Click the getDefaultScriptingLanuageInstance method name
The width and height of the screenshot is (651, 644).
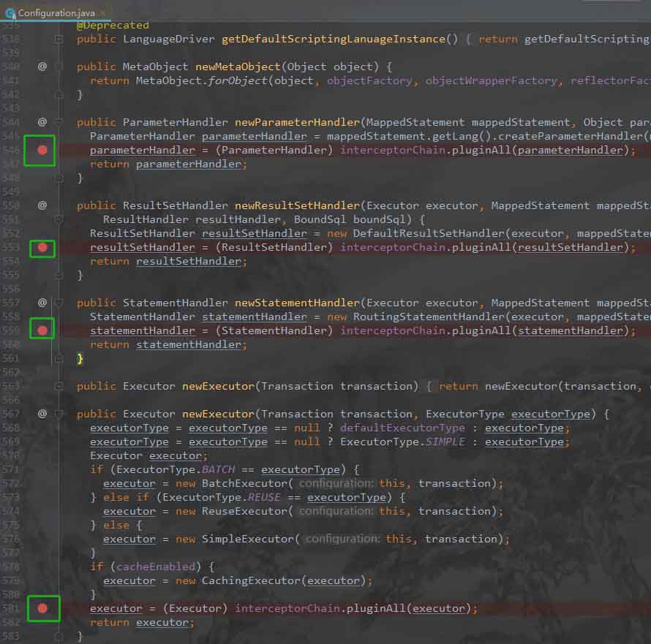pos(334,39)
